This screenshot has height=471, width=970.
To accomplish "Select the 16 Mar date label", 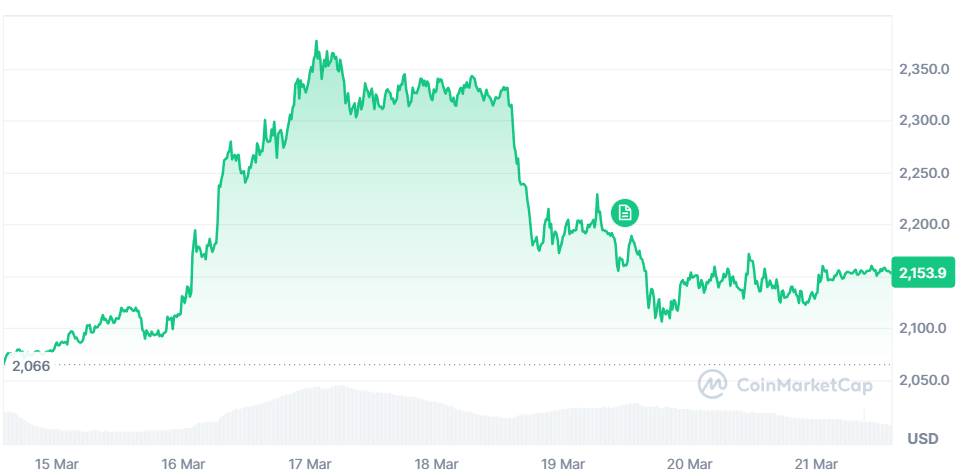I will [x=183, y=464].
